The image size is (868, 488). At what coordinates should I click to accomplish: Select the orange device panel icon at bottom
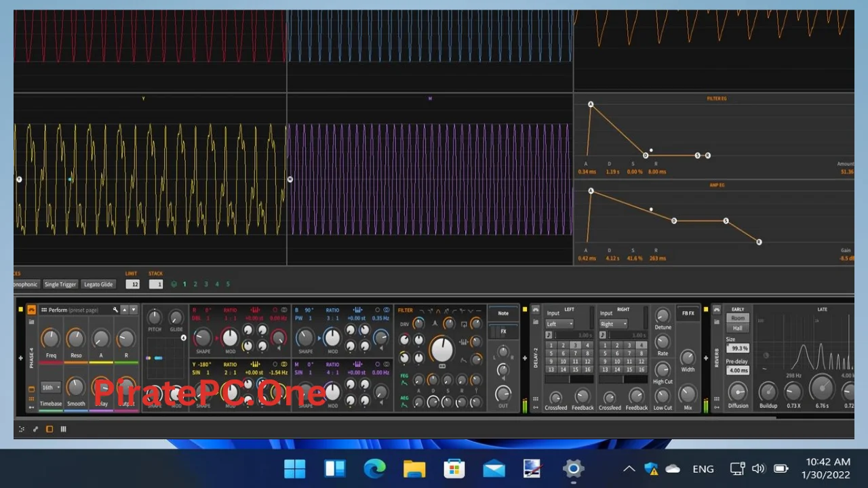click(50, 429)
